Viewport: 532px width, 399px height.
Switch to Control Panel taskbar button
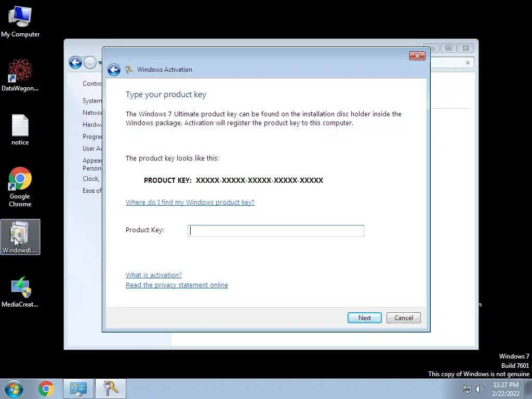(78, 389)
